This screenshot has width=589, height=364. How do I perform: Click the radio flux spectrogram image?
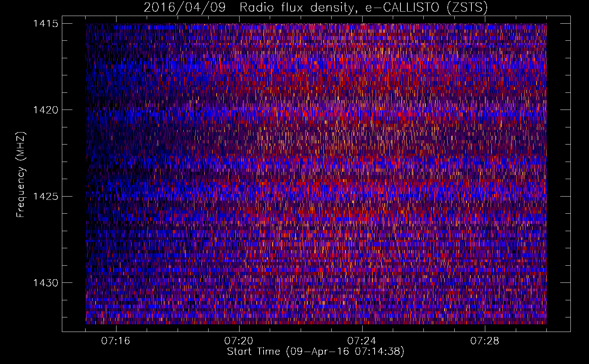316,174
